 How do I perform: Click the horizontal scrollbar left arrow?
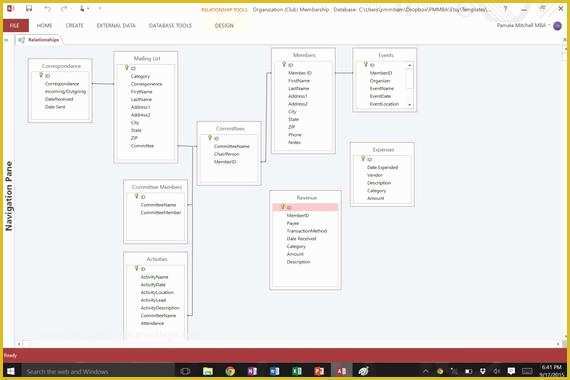19,343
